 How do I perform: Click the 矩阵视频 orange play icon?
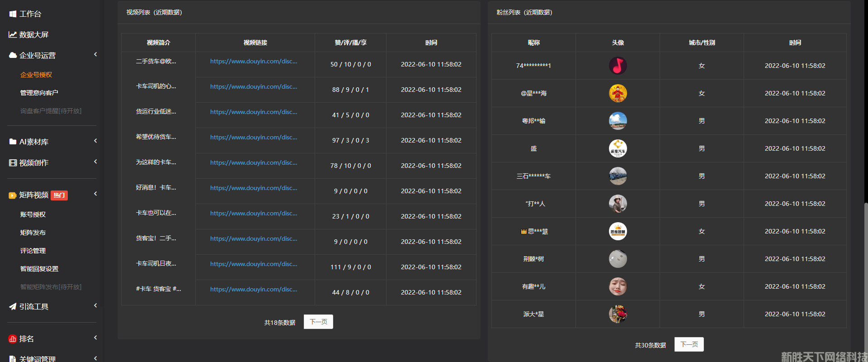tap(13, 195)
